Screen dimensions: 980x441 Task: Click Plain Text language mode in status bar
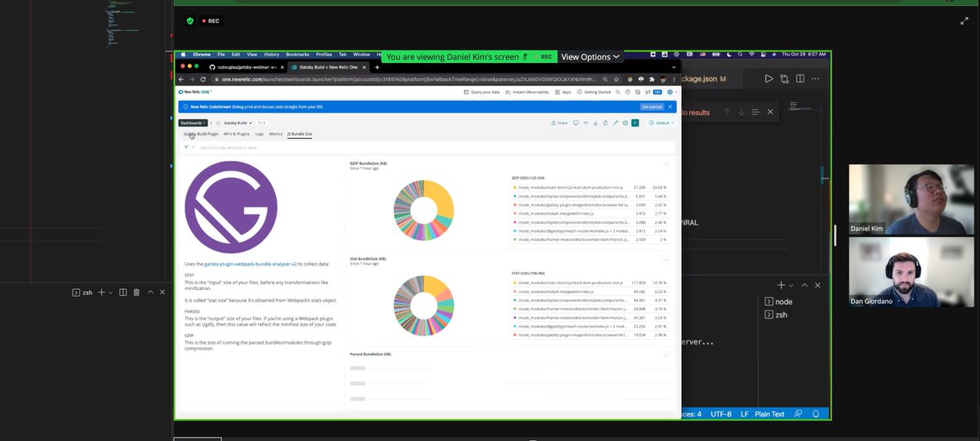768,414
